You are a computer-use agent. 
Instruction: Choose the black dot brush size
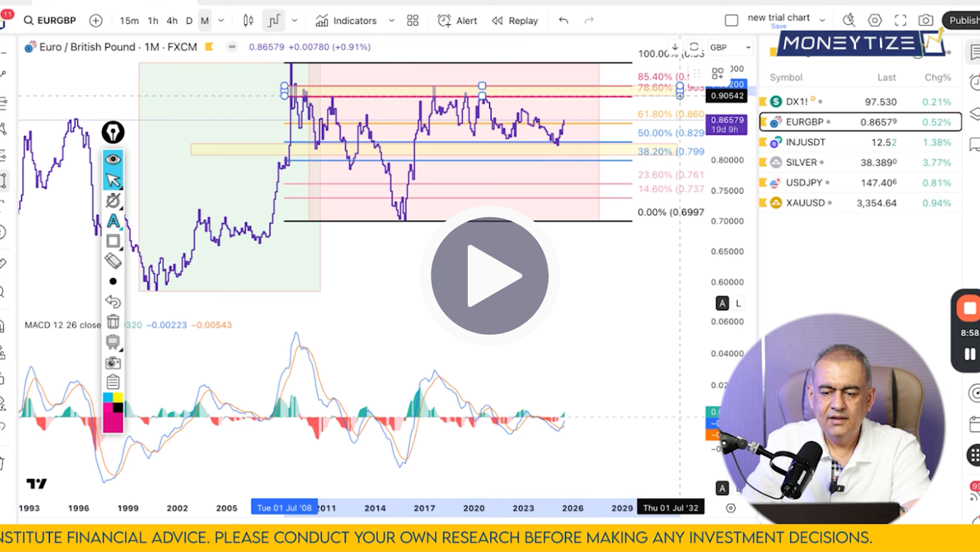pyautogui.click(x=113, y=281)
